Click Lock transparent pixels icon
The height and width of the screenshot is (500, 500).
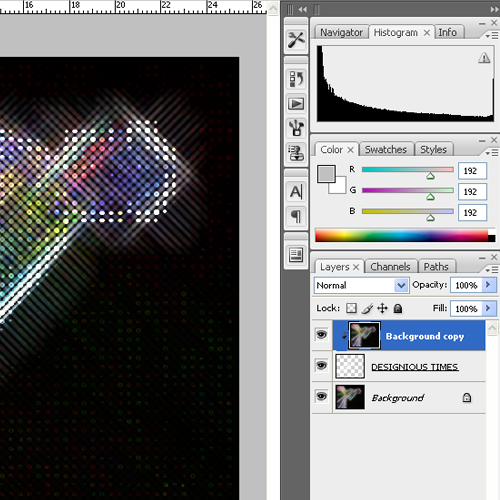click(351, 308)
